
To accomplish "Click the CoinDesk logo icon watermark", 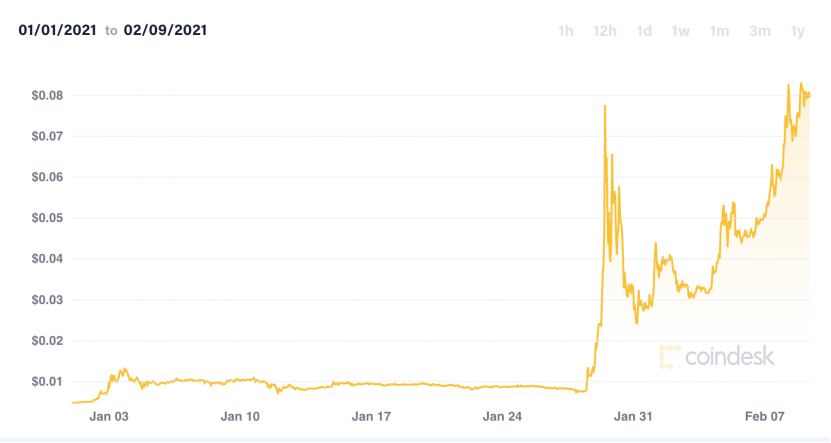I will (x=669, y=357).
